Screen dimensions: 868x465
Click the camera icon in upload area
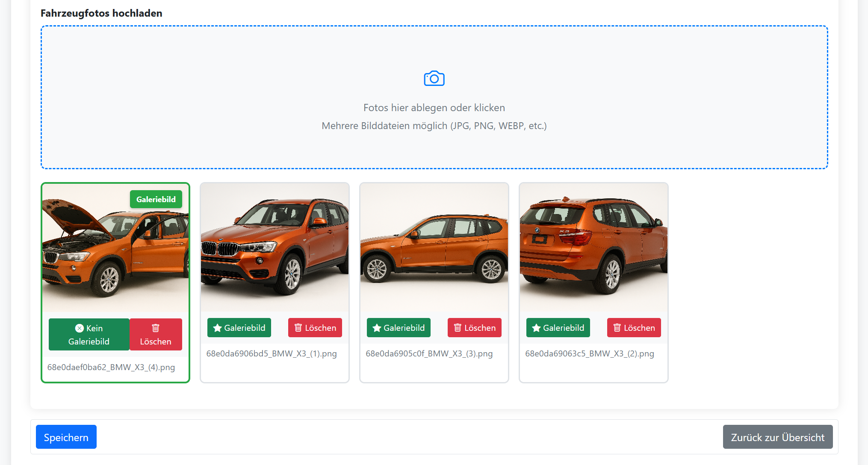pyautogui.click(x=434, y=79)
